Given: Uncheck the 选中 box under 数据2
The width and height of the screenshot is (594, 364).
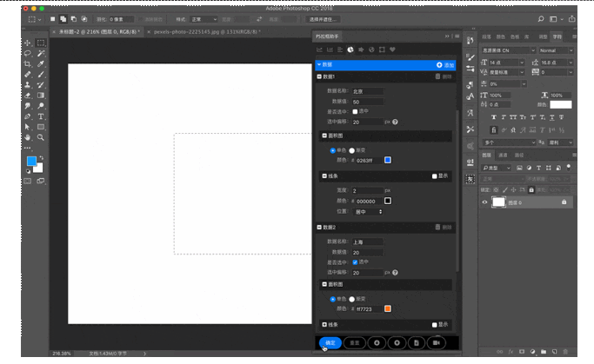Looking at the screenshot, I should pyautogui.click(x=355, y=262).
